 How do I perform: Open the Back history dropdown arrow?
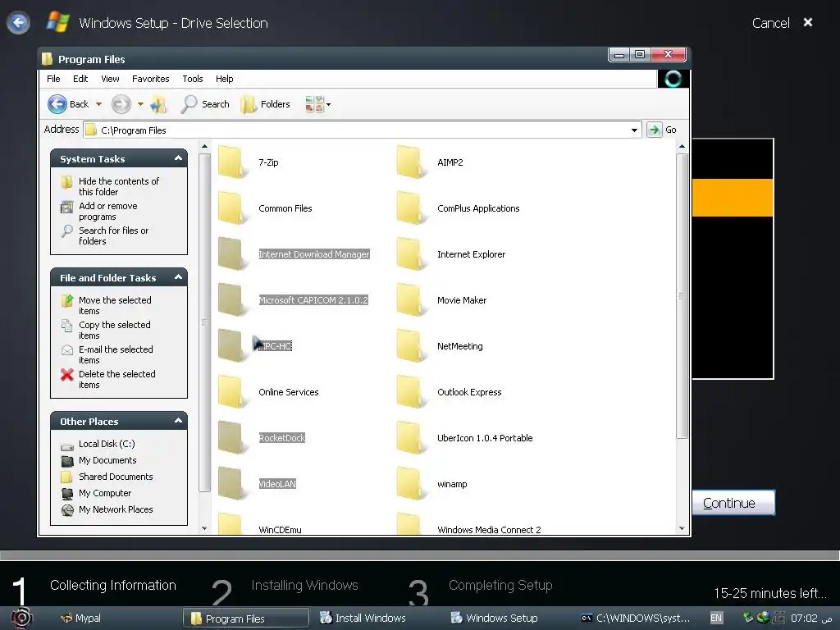click(x=98, y=104)
